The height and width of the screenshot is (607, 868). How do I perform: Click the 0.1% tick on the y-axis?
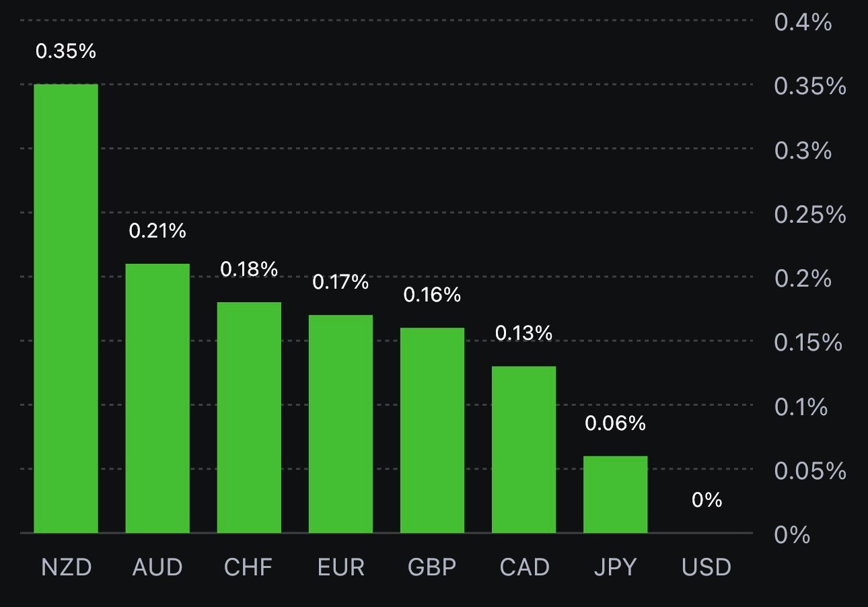coord(801,407)
